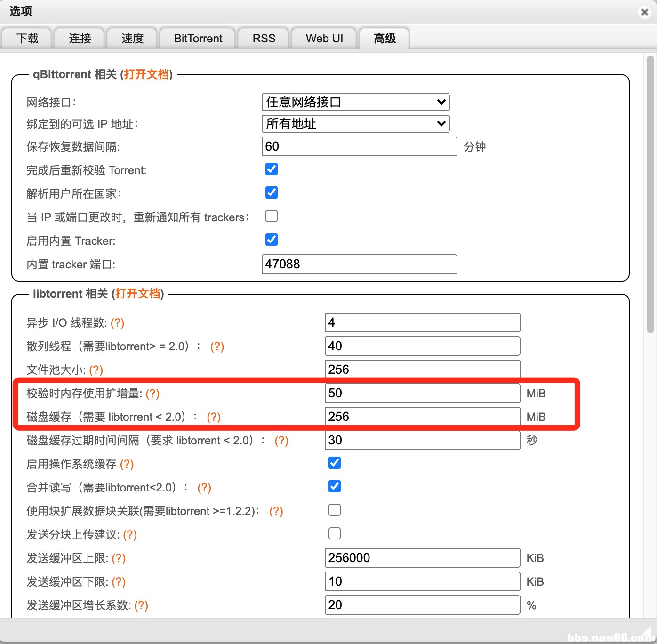Click the 异步 I/O 线程数 input field

coord(423,322)
